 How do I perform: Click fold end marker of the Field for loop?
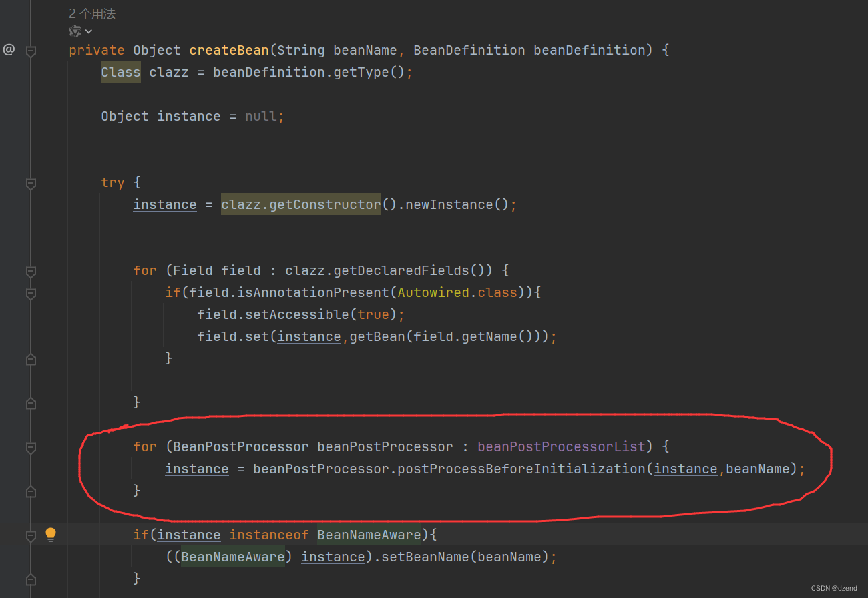(31, 403)
